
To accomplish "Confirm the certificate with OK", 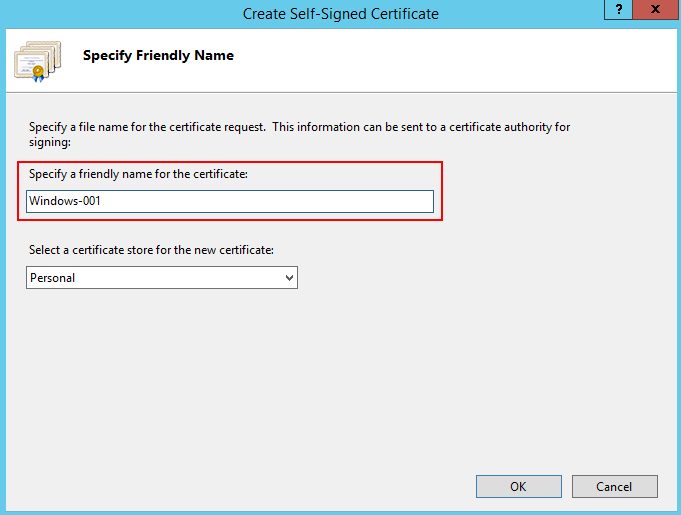I will click(519, 486).
